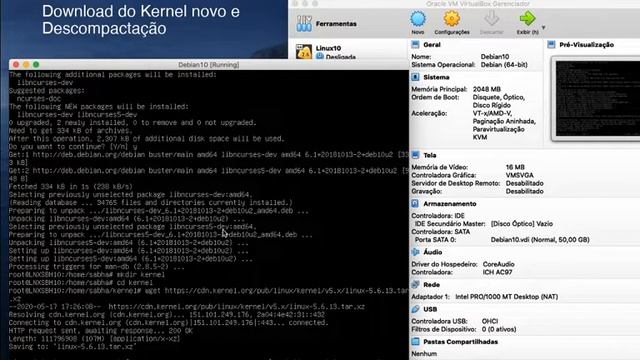Click "Intel PRO/1000 MT Desktop (NAT)" adapter text
This screenshot has height=360, width=640.
pos(507,297)
